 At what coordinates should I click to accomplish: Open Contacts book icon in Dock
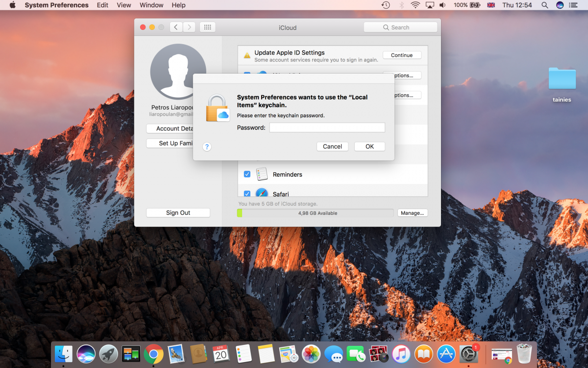pos(198,354)
